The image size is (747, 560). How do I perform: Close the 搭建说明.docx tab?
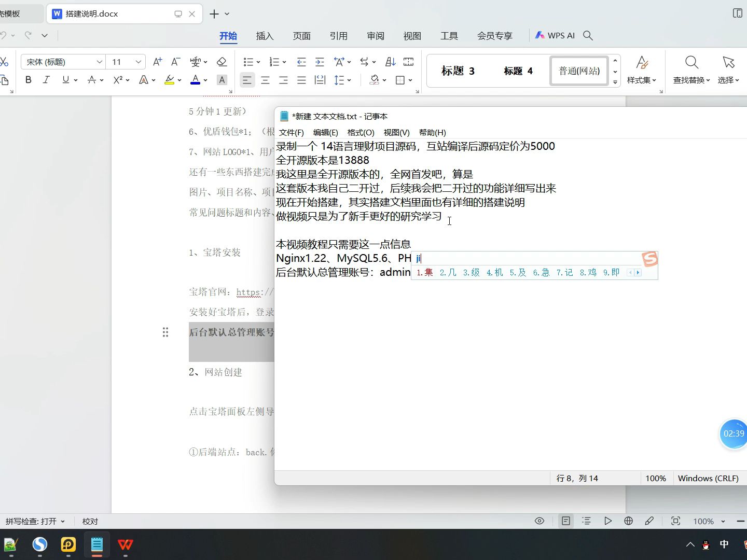coord(192,14)
